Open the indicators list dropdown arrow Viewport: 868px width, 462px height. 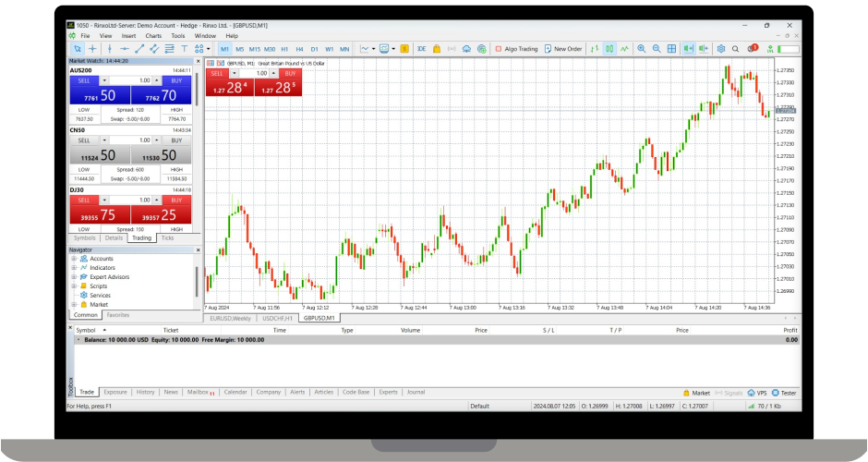coord(372,48)
